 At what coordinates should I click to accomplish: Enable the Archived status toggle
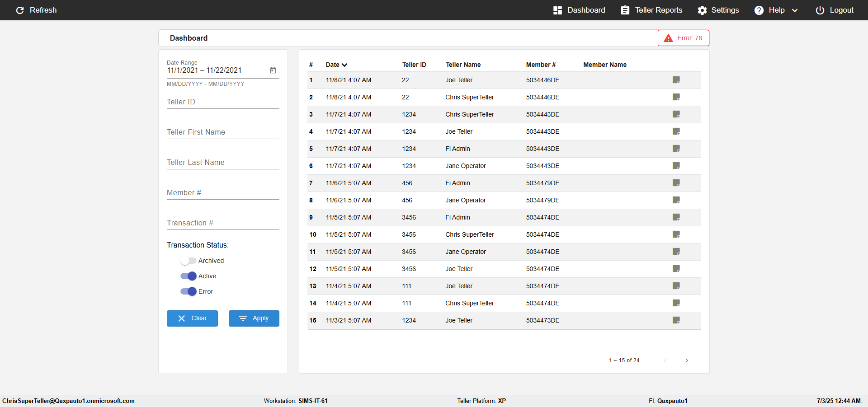[x=188, y=261]
